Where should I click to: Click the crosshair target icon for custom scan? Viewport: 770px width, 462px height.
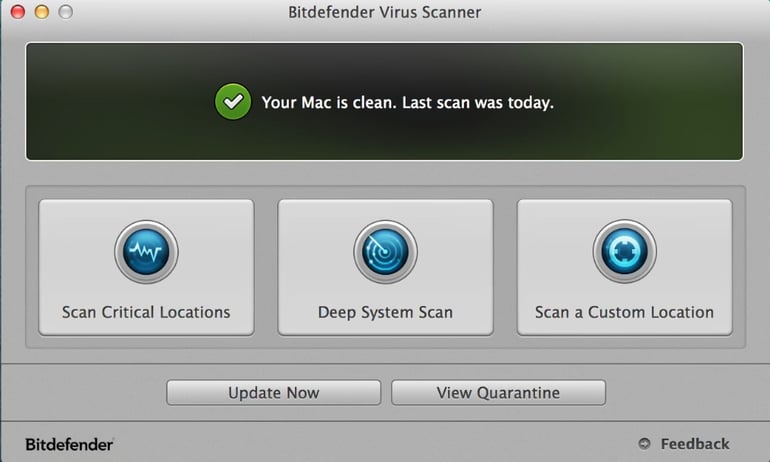click(x=624, y=251)
